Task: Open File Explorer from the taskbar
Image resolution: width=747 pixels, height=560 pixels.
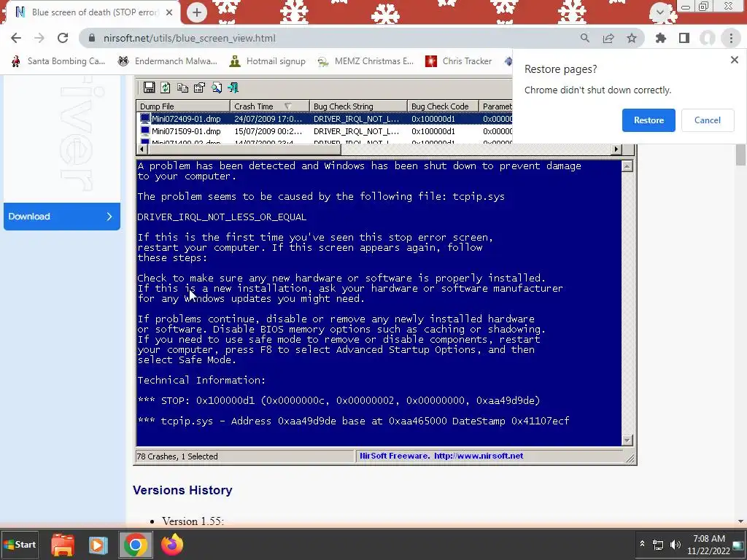Action: pos(63,545)
